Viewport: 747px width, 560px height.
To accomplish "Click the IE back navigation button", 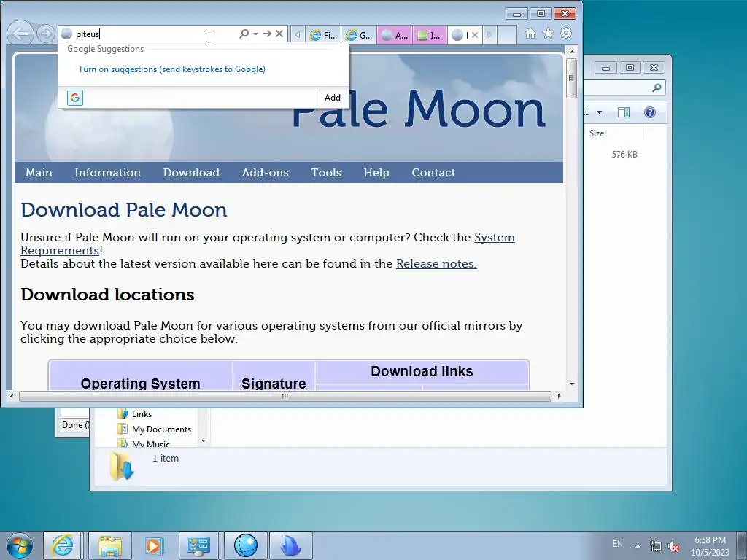I will (x=20, y=34).
